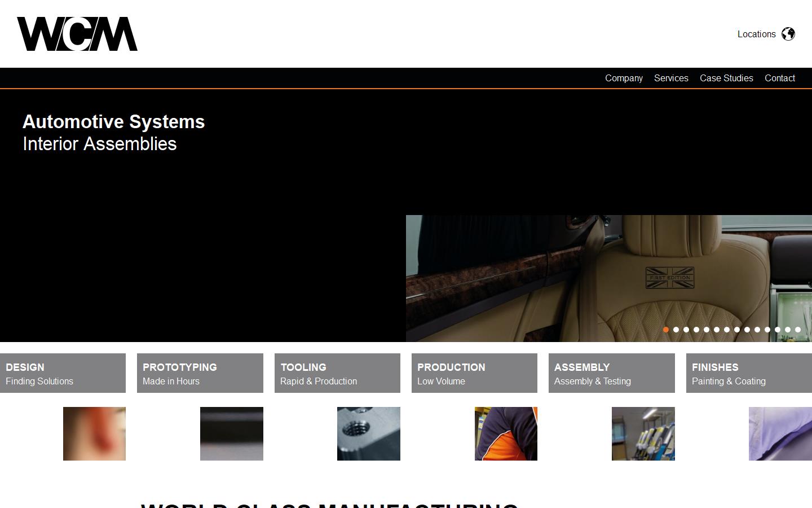Open the DESIGN Finding Solutions panel
The image size is (812, 508).
click(x=63, y=373)
